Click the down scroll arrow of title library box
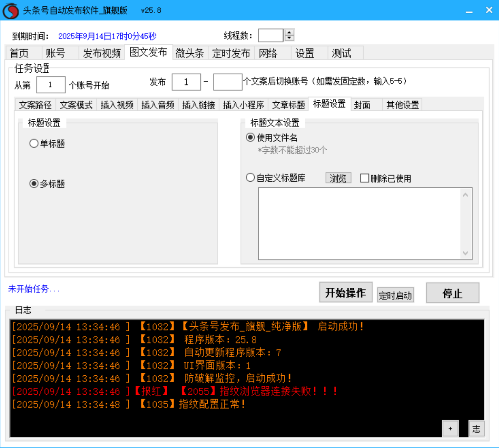Viewport: 499px width, 448px height. (x=465, y=254)
